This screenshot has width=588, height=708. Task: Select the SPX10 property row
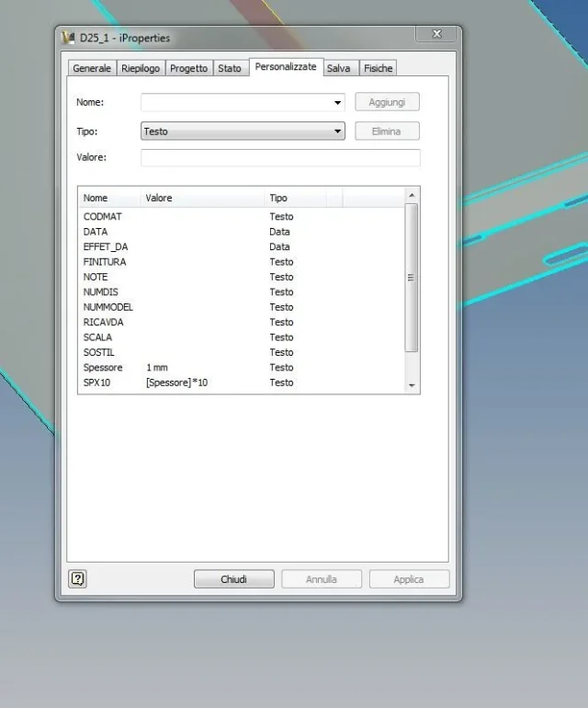[x=96, y=383]
